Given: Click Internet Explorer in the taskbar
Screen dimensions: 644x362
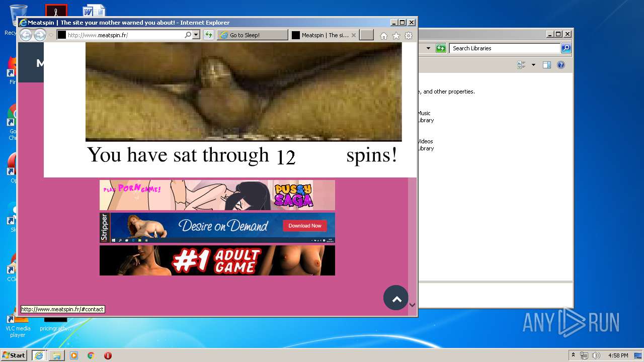Looking at the screenshot, I should click(39, 355).
